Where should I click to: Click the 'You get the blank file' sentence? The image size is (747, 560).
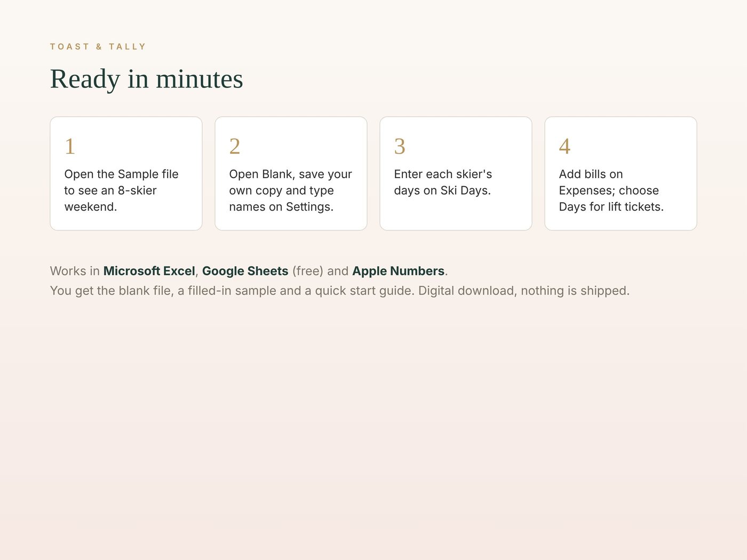click(340, 291)
